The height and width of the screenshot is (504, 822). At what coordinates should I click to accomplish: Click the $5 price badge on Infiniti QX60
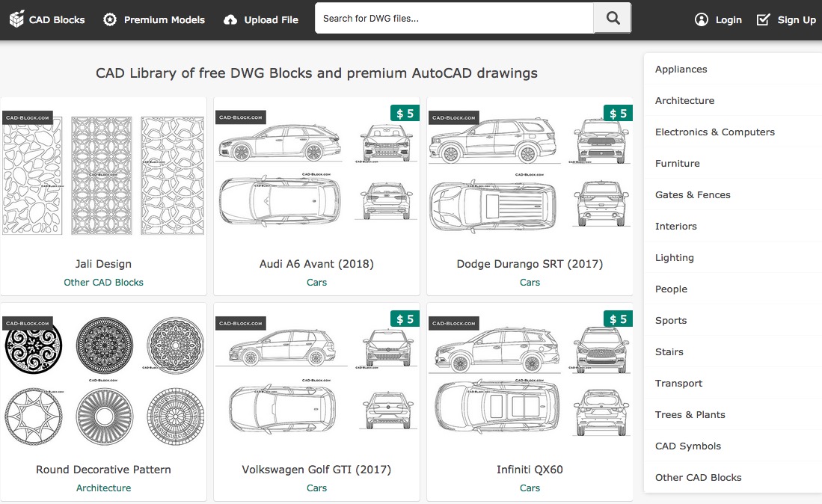point(618,319)
